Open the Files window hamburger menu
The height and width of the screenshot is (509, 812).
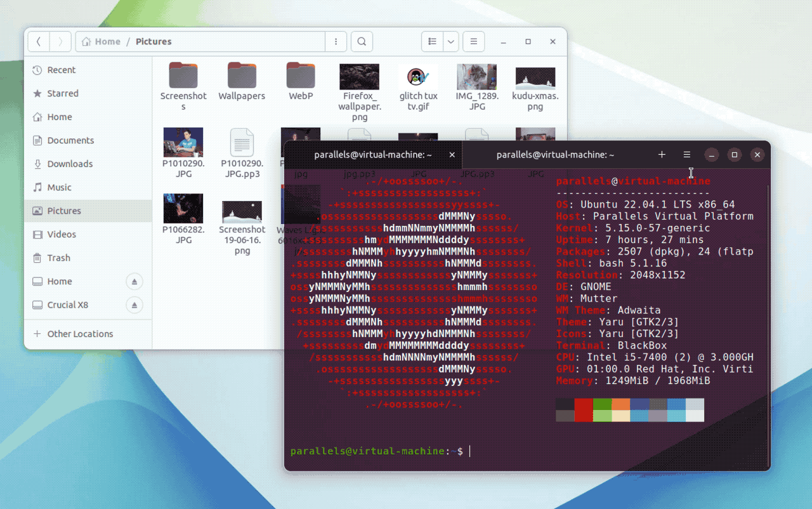click(474, 42)
